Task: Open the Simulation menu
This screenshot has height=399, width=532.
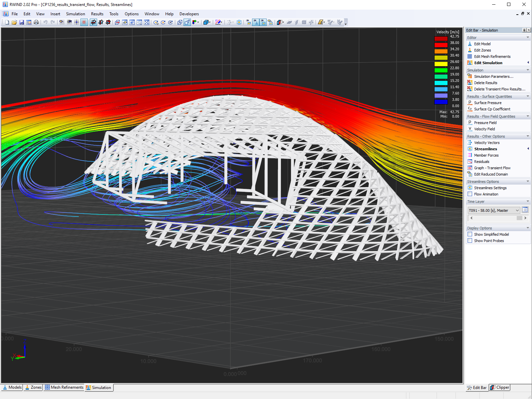Action: click(x=75, y=14)
